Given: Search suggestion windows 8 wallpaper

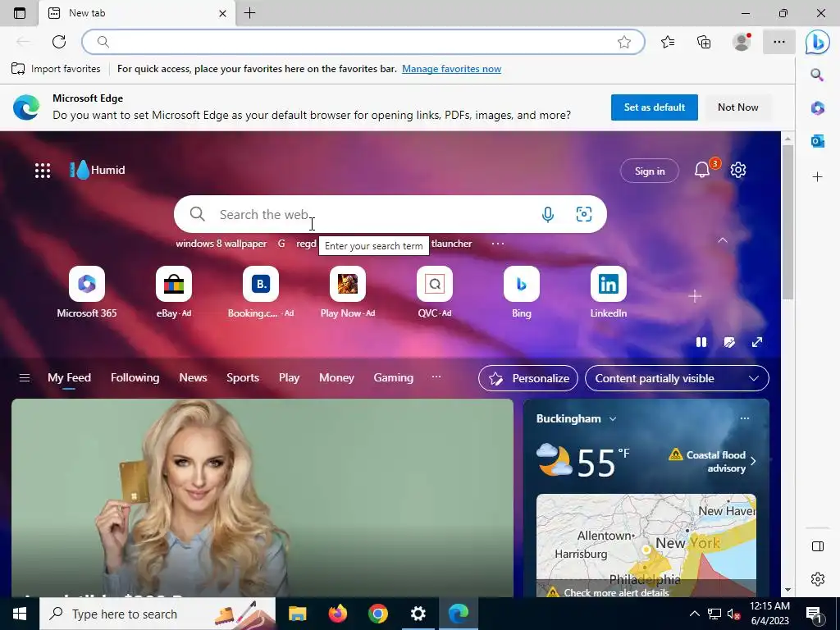Looking at the screenshot, I should tap(221, 244).
